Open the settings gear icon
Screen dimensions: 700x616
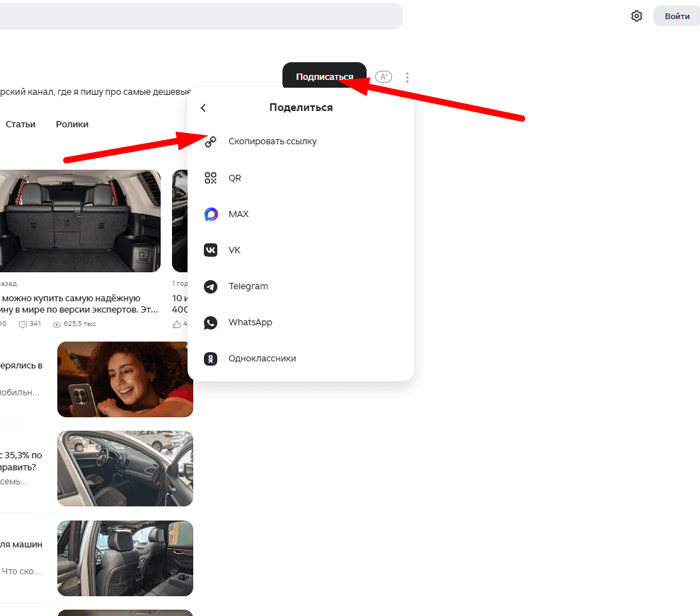point(636,16)
